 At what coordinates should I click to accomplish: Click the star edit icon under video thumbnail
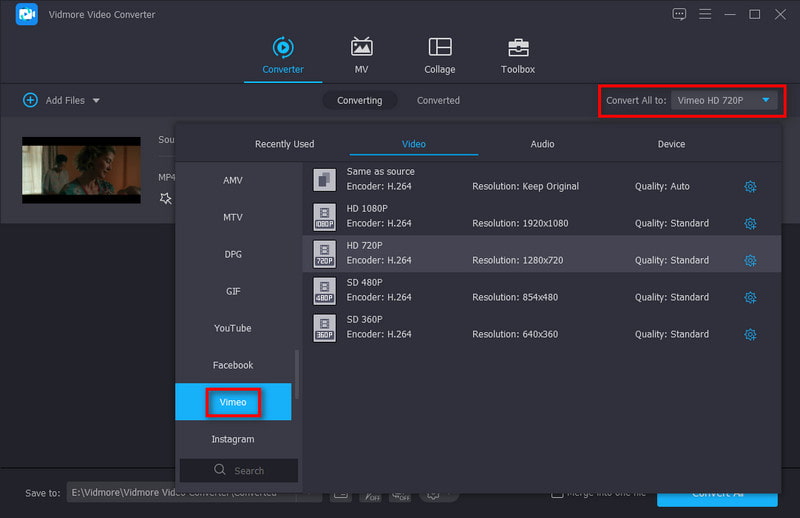pyautogui.click(x=166, y=198)
